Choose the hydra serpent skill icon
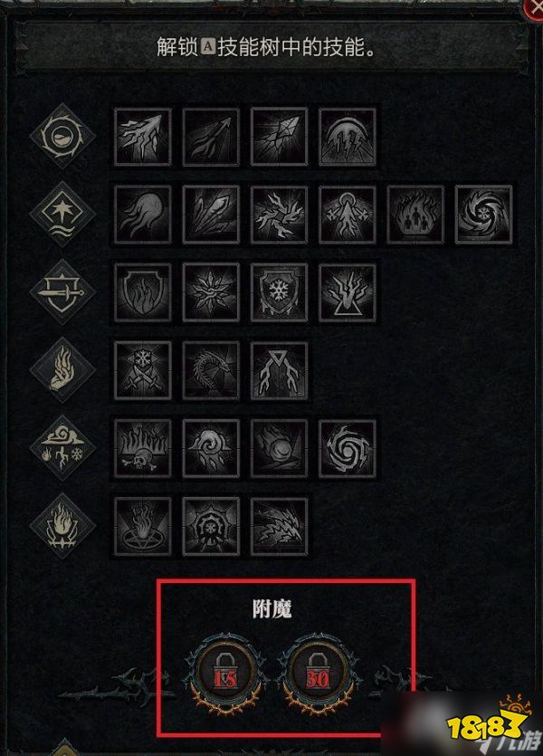The height and width of the screenshot is (756, 543). click(x=211, y=371)
